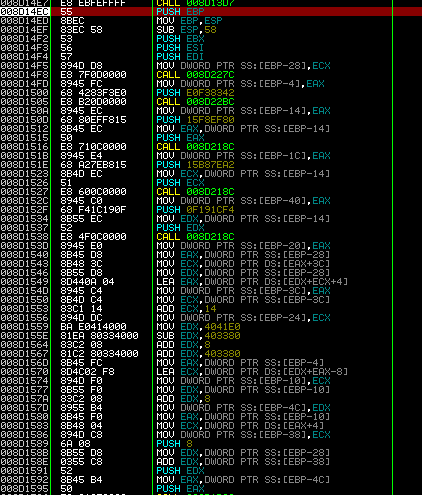Select the MOV [EBP-24],ECX instruction
422x495 pixels.
(243, 318)
